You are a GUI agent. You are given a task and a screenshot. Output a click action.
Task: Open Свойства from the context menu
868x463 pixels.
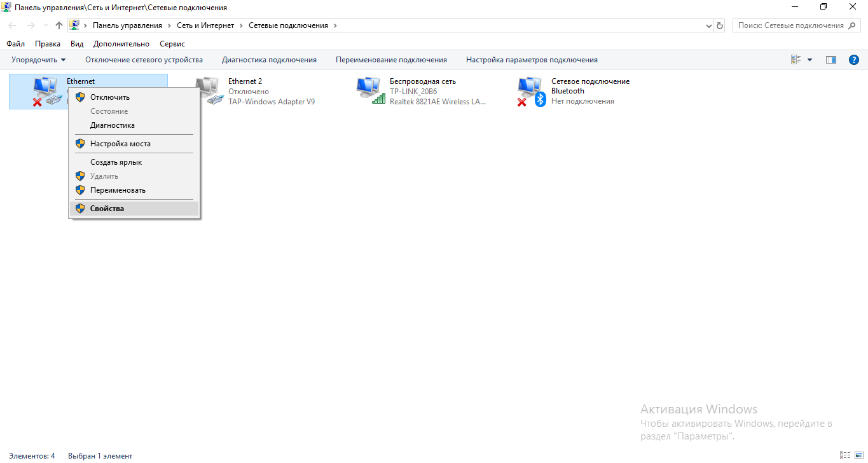(x=134, y=209)
